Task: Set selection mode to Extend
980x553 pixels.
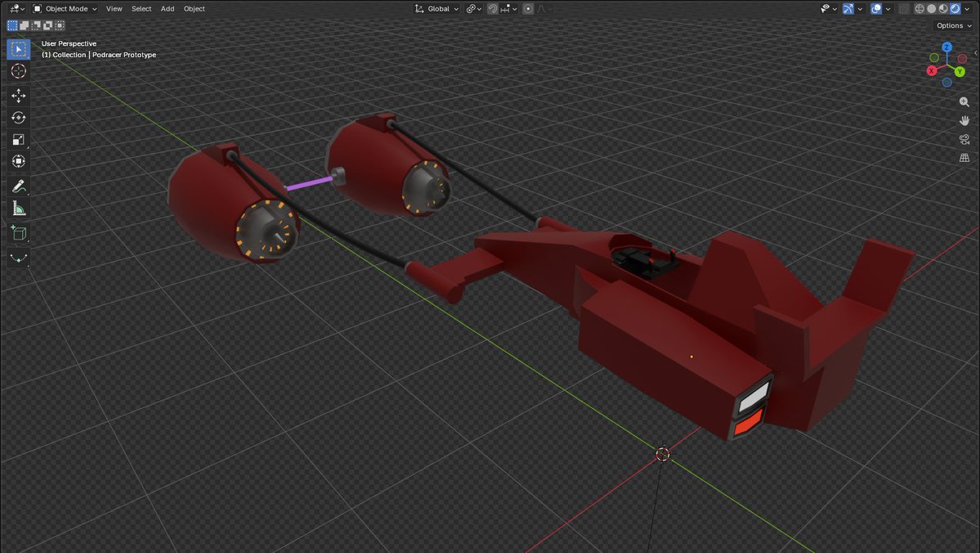Action: tap(25, 25)
